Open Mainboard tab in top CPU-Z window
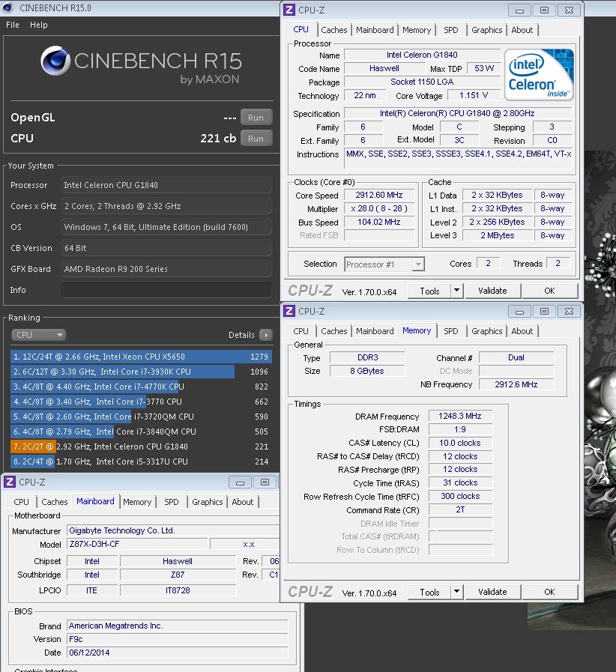Screen dimensions: 616x672 pos(375,30)
